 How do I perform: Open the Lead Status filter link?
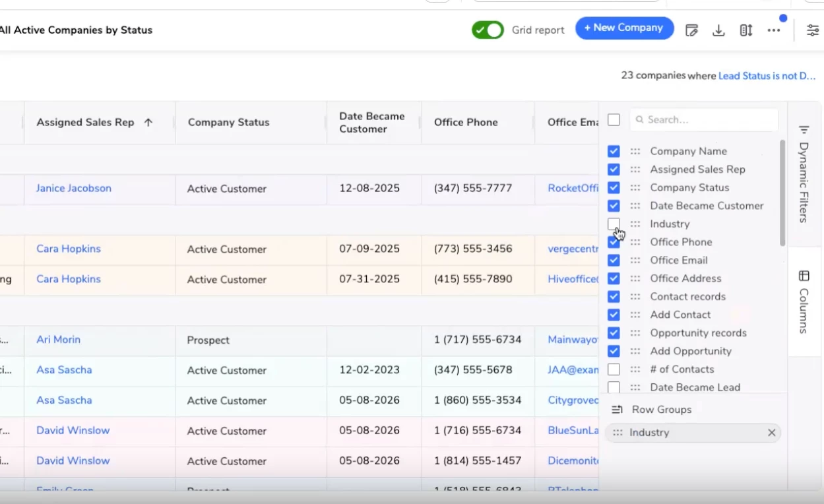click(x=767, y=76)
